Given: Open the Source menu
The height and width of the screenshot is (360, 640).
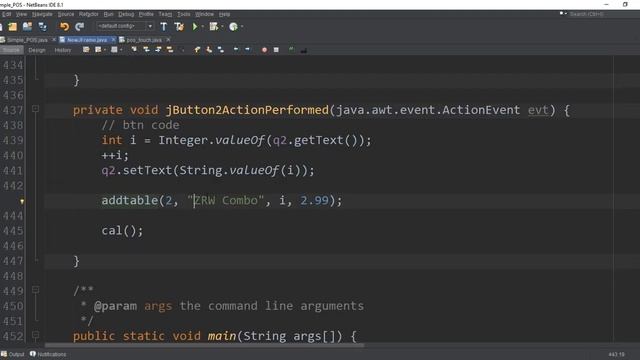Looking at the screenshot, I should pyautogui.click(x=66, y=14).
